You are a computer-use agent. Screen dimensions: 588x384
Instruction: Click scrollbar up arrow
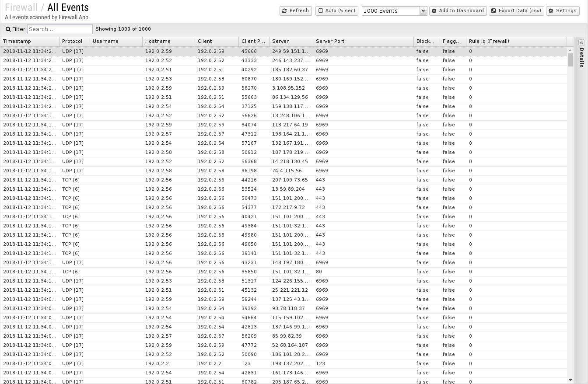pos(570,50)
